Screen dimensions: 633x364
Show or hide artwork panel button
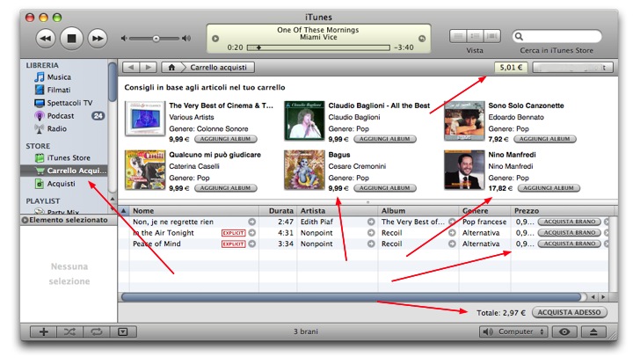(x=123, y=331)
